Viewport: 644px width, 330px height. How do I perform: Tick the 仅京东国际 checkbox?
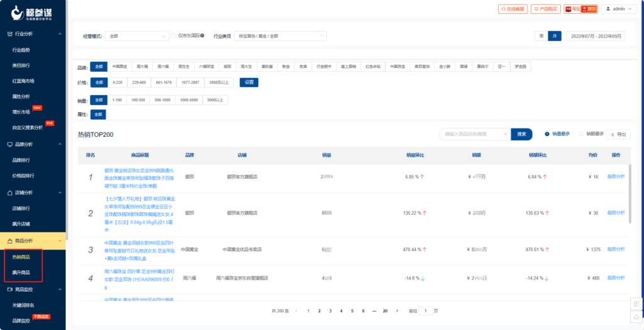174,36
